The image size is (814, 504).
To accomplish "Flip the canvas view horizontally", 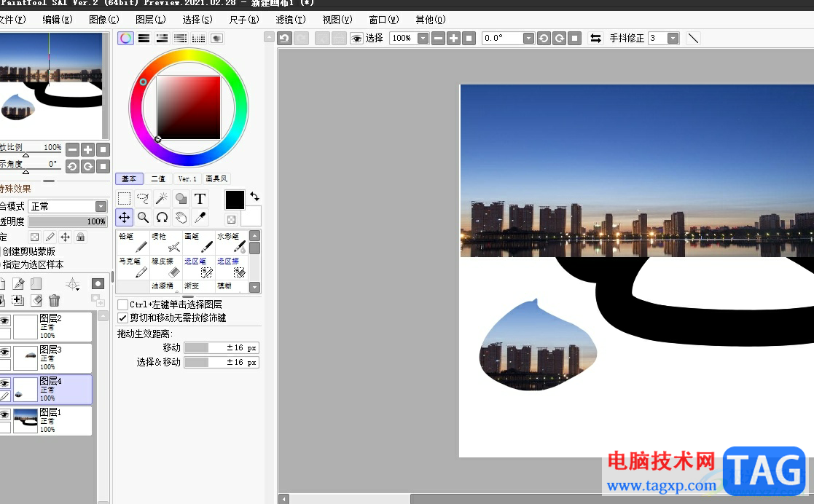I will click(595, 39).
